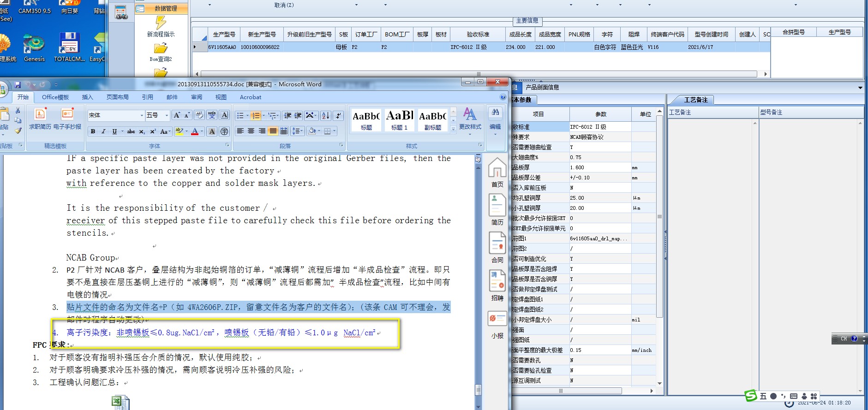Open the 宋体 font name dropdown

142,115
